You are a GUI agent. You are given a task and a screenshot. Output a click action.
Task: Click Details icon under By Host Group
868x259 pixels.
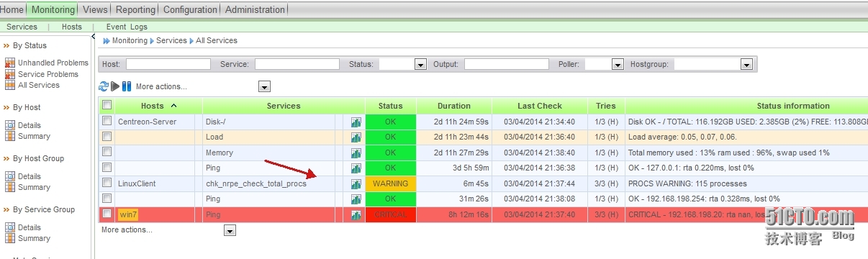point(10,176)
